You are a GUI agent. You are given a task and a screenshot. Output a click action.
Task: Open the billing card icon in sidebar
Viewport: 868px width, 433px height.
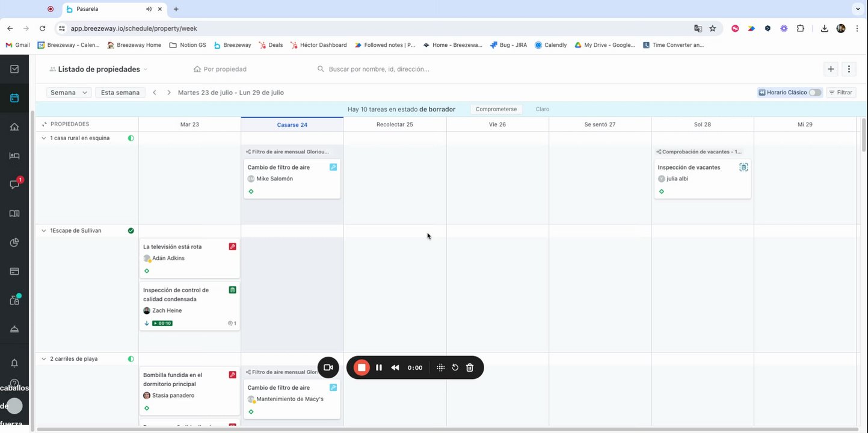[14, 271]
